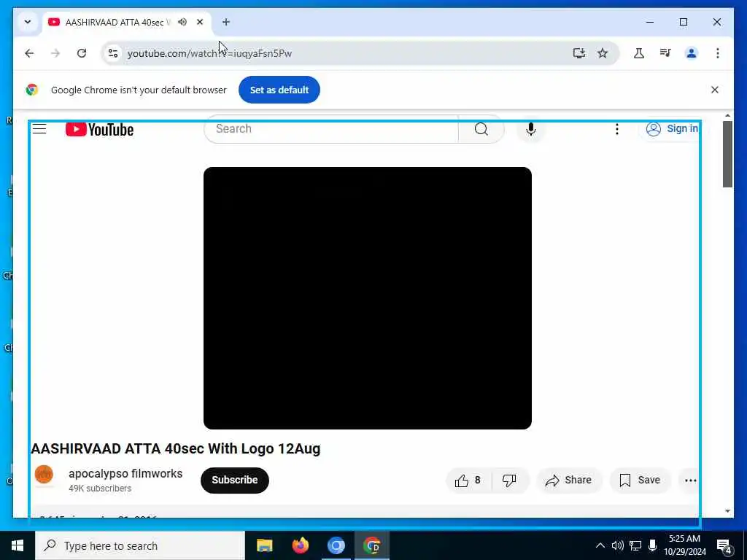Image resolution: width=747 pixels, height=560 pixels.
Task: Open the clock showing 5:25 AM
Action: (684, 545)
